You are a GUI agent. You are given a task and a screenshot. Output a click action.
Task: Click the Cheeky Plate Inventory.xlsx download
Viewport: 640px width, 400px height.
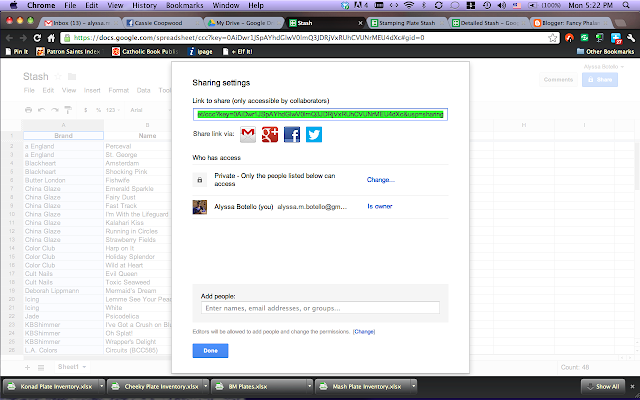click(x=155, y=386)
